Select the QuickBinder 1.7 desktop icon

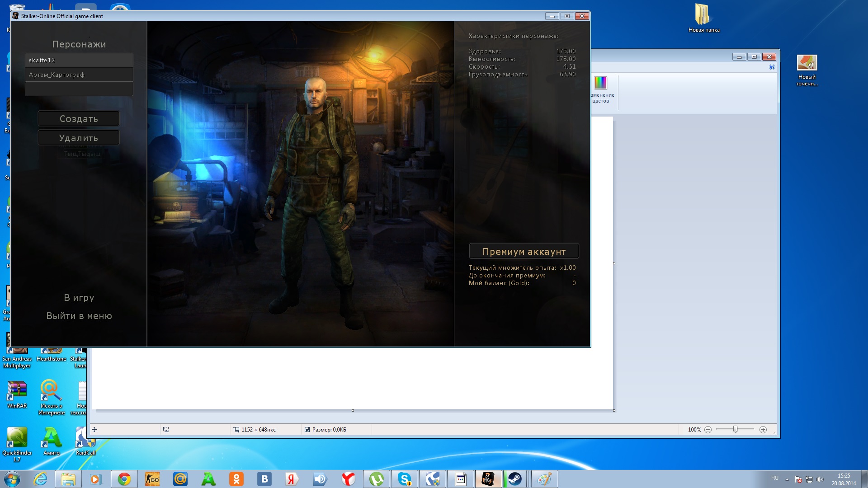17,444
